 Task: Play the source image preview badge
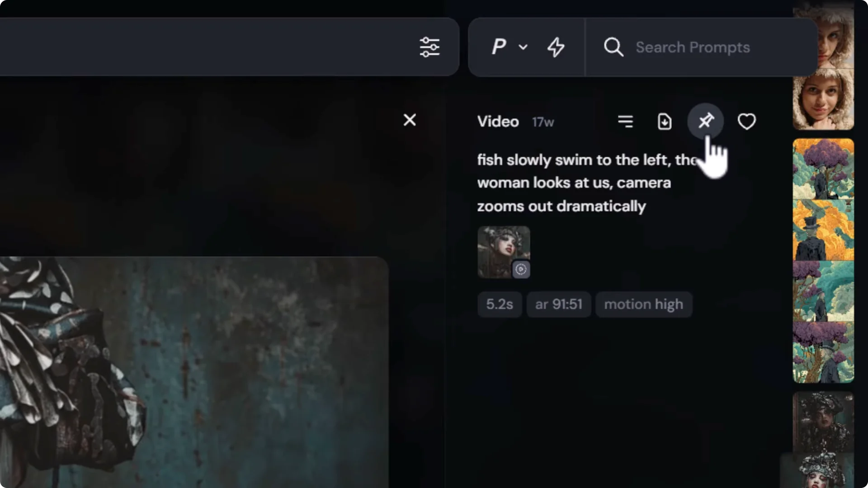[x=521, y=269]
